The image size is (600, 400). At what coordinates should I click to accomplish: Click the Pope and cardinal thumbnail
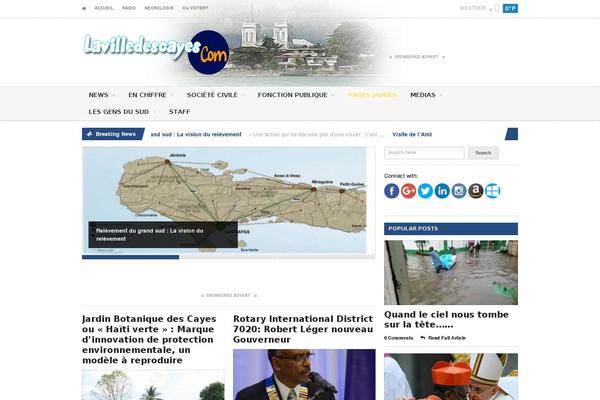[x=451, y=377]
